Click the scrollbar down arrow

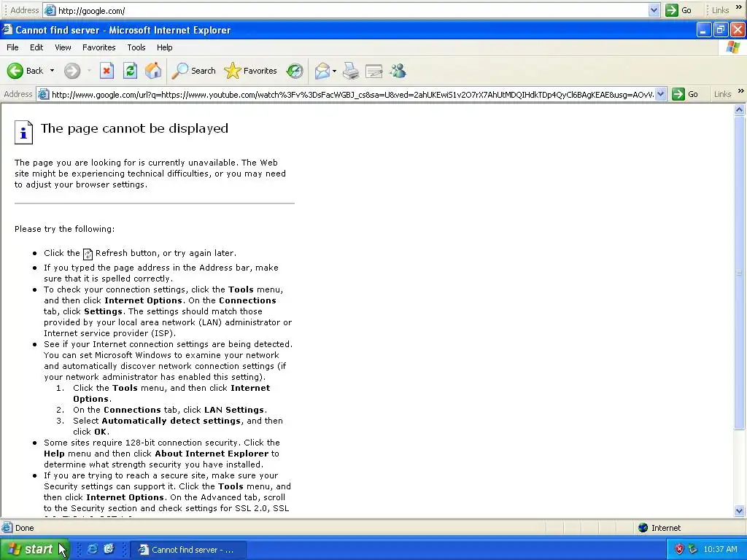tap(739, 511)
